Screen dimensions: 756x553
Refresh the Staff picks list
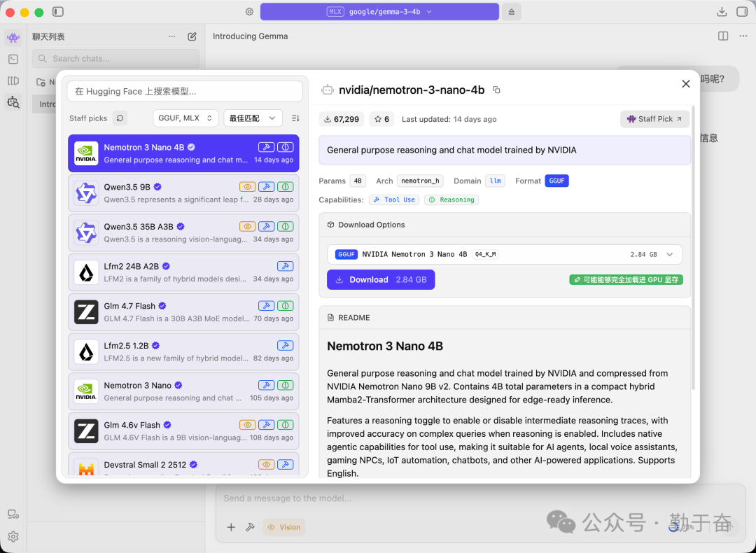tap(120, 118)
